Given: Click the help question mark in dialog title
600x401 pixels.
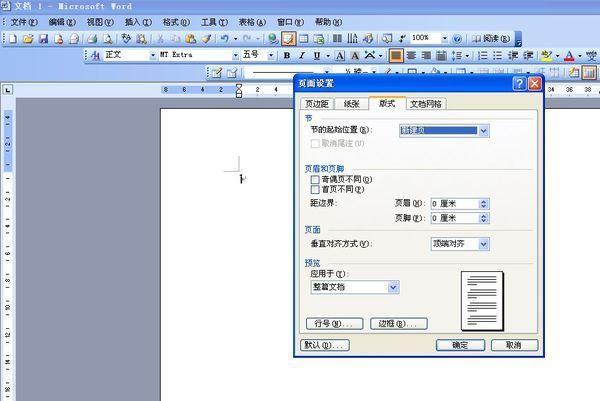Looking at the screenshot, I should pyautogui.click(x=519, y=84).
